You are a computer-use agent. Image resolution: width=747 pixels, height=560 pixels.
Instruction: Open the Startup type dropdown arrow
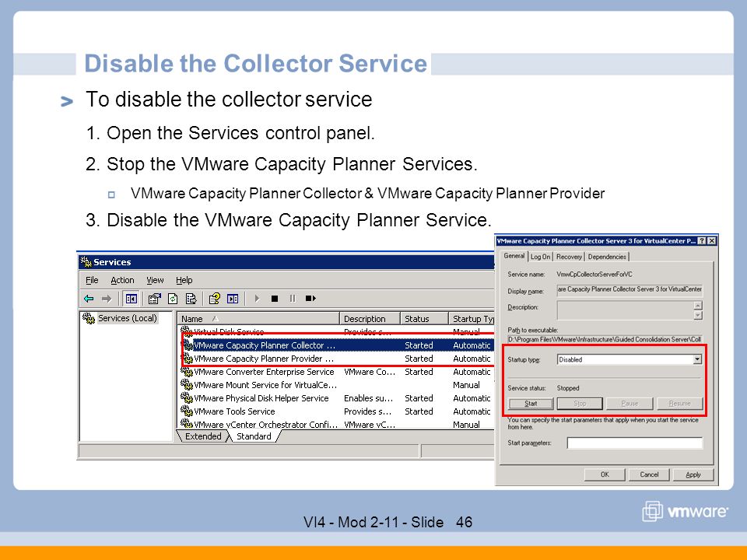[x=697, y=359]
